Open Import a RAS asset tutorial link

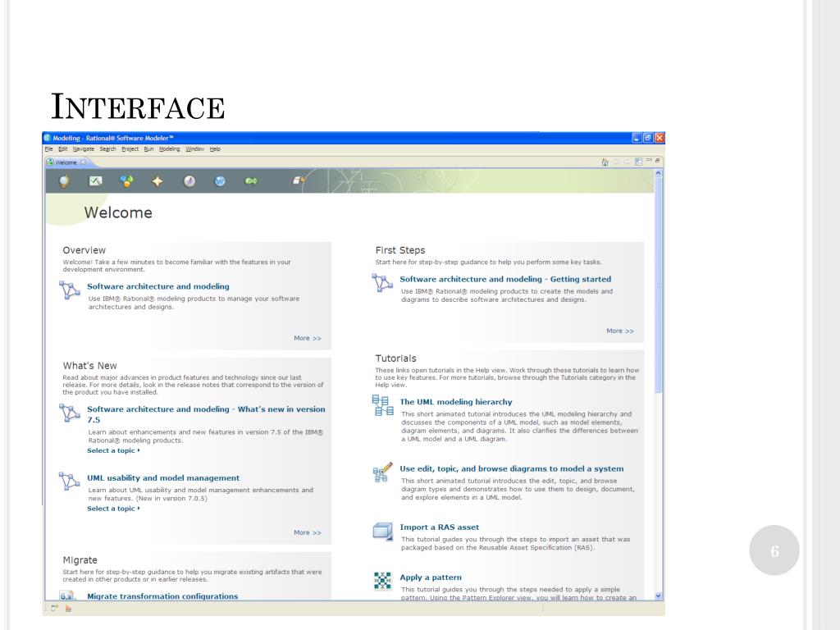click(x=440, y=527)
